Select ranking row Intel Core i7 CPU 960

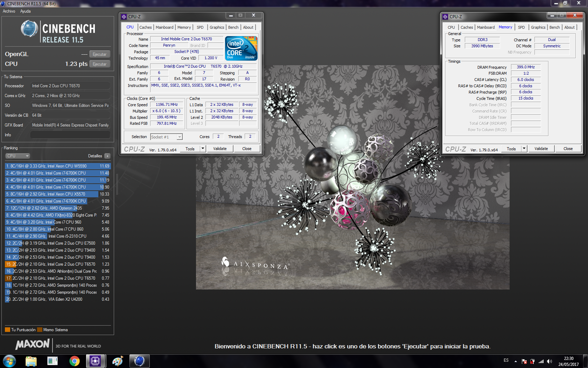coord(58,222)
